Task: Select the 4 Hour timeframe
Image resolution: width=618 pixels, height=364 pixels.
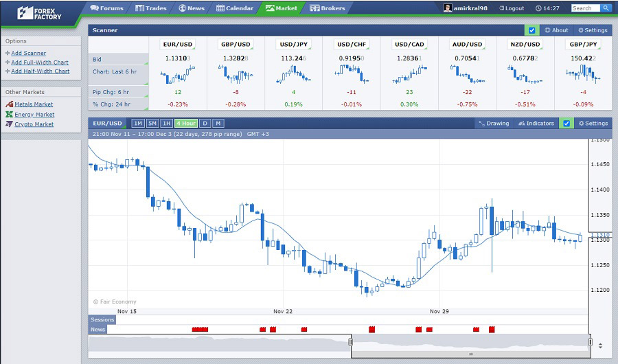Action: 186,124
